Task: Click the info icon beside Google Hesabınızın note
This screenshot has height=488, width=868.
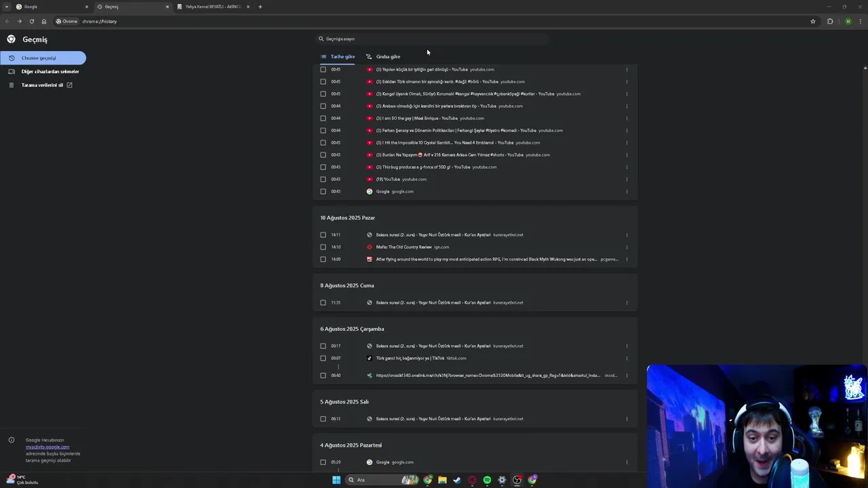Action: click(x=12, y=440)
